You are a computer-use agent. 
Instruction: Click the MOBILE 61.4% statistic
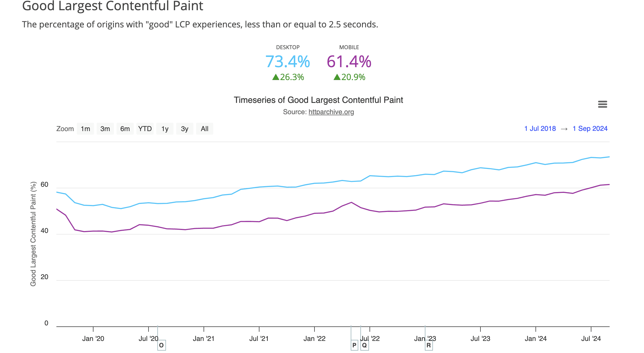[349, 62]
